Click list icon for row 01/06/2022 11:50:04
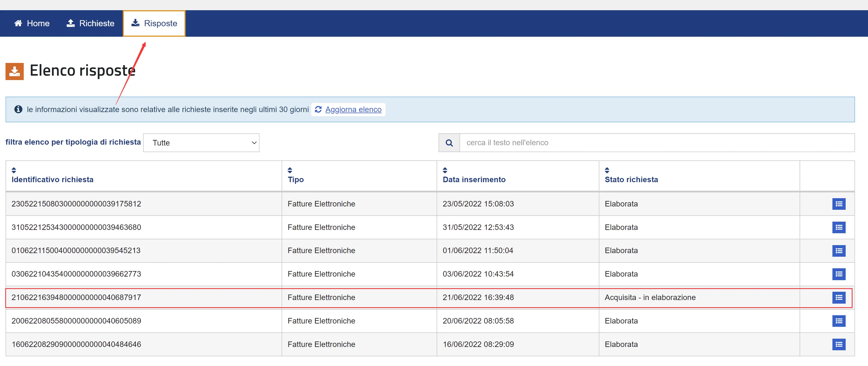The image size is (868, 366). (x=838, y=251)
